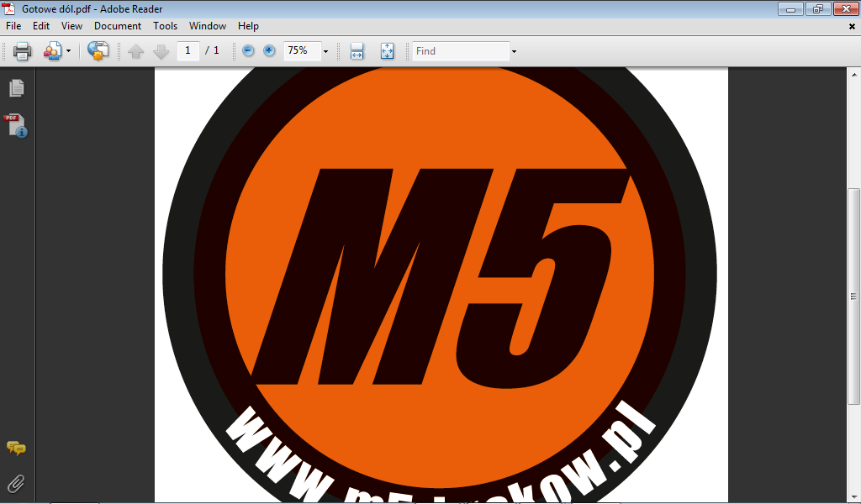Viewport: 861px width, 504px height.
Task: Select the page number input box
Action: coord(188,51)
